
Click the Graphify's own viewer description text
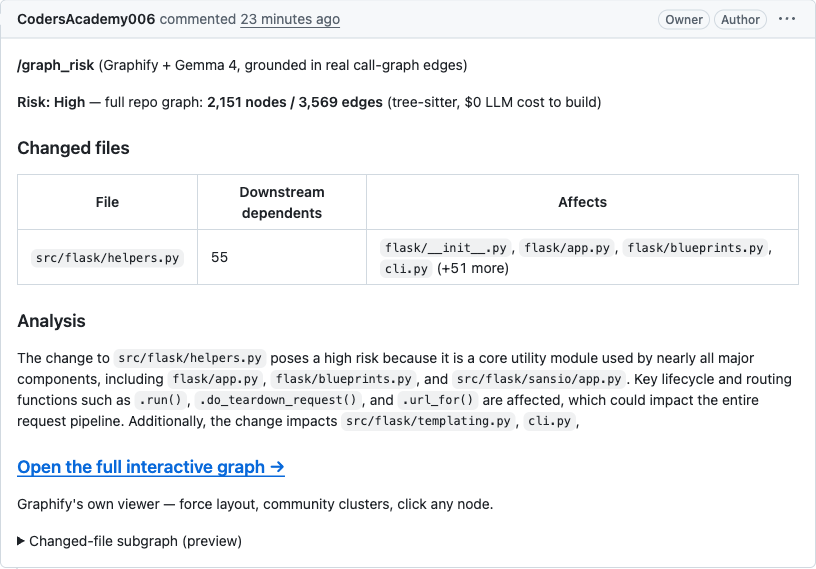pos(255,504)
